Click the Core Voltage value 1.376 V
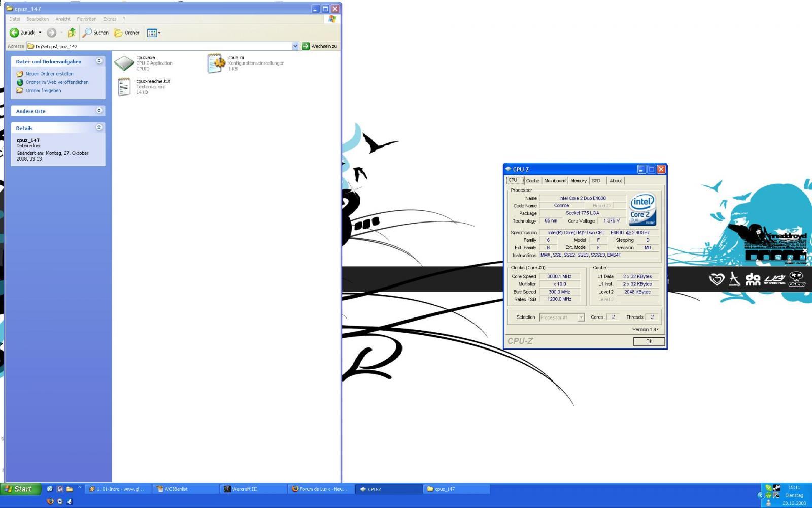This screenshot has height=508, width=812. [611, 221]
